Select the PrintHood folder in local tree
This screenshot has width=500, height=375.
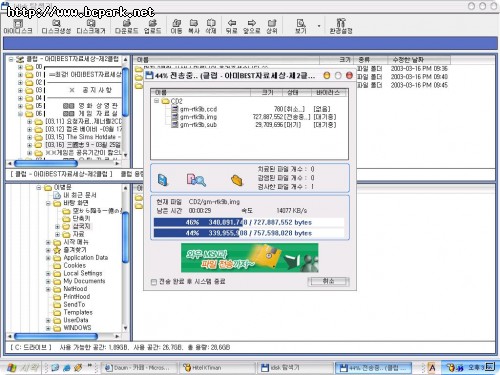point(77,297)
